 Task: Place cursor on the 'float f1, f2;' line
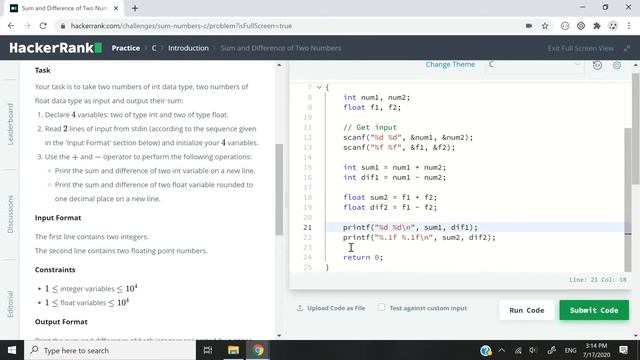point(372,107)
